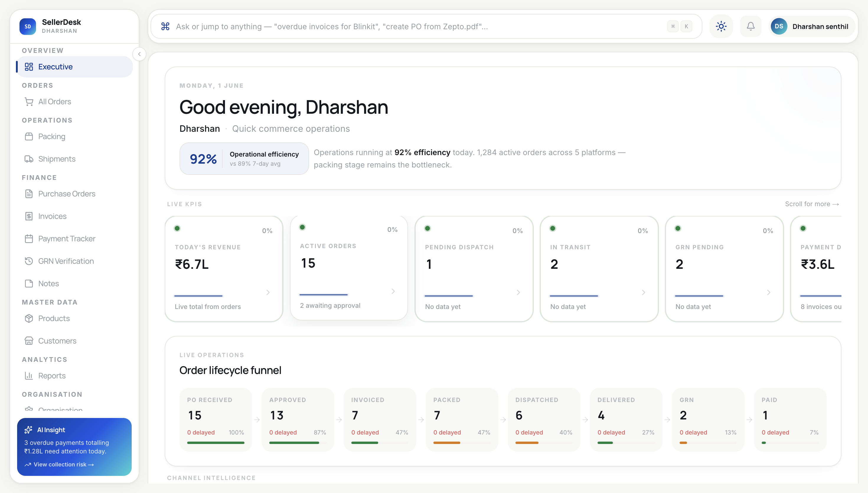The image size is (868, 493).
Task: Open the Products master data
Action: coord(74,318)
